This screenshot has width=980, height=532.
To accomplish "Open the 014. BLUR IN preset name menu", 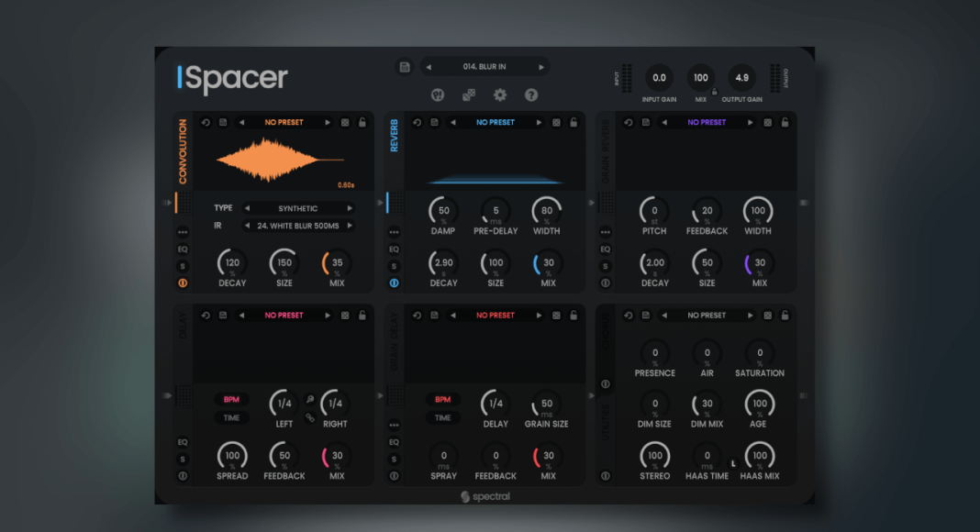I will click(x=484, y=67).
